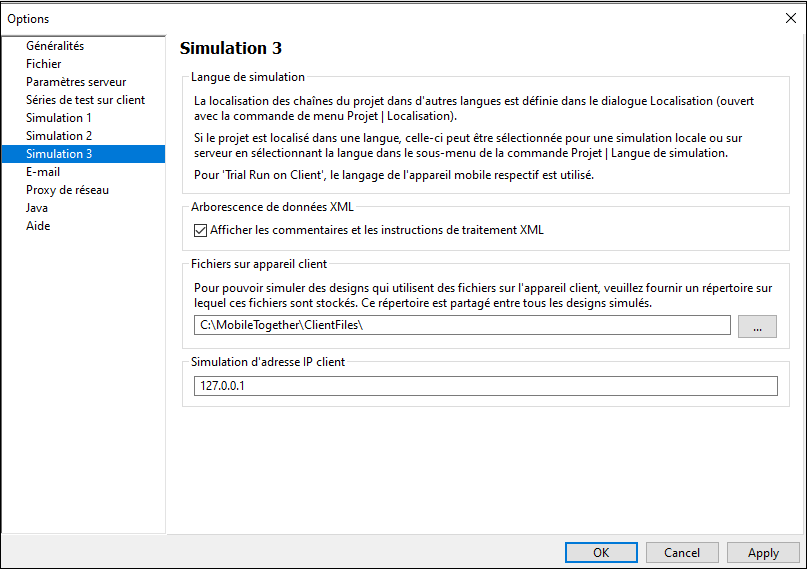Open the E-mail options page
Screen dimensions: 807x569
click(43, 172)
